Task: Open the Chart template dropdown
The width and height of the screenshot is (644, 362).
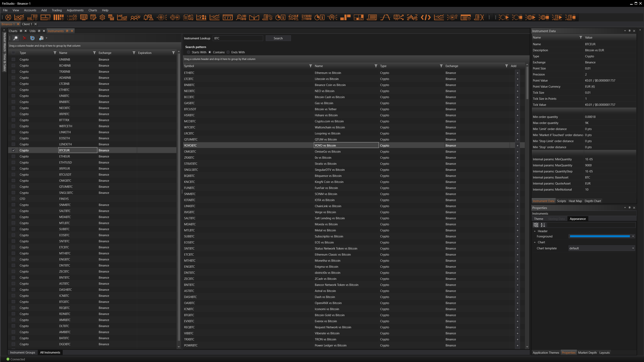Action: coord(633,248)
